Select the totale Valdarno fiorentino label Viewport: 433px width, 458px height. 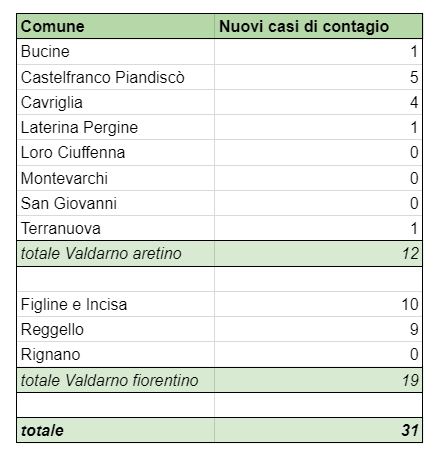(109, 380)
